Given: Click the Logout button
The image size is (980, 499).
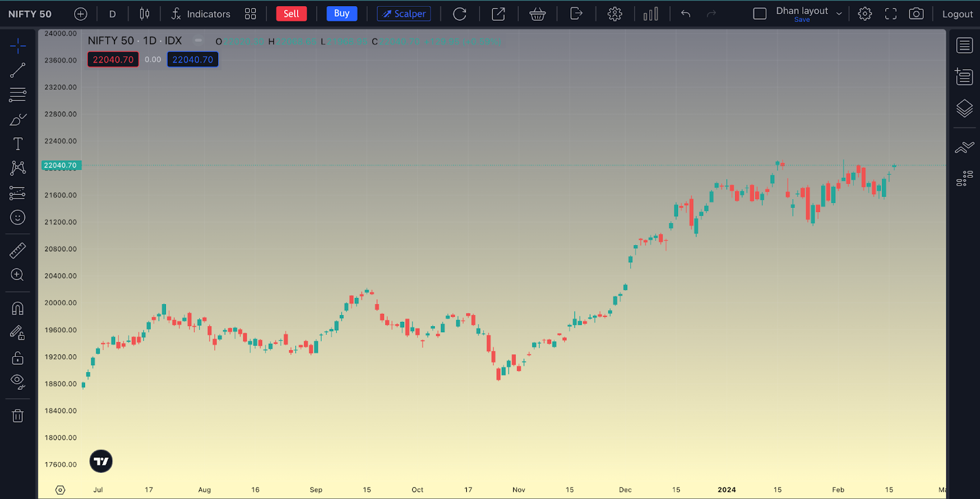Looking at the screenshot, I should pos(957,14).
